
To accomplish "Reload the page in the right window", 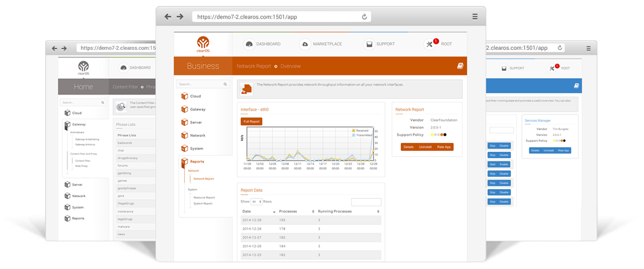I will [559, 48].
